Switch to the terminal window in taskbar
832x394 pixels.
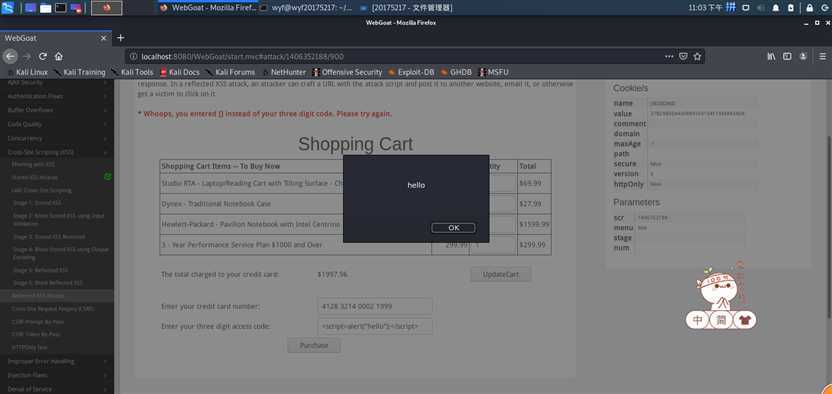click(x=307, y=8)
